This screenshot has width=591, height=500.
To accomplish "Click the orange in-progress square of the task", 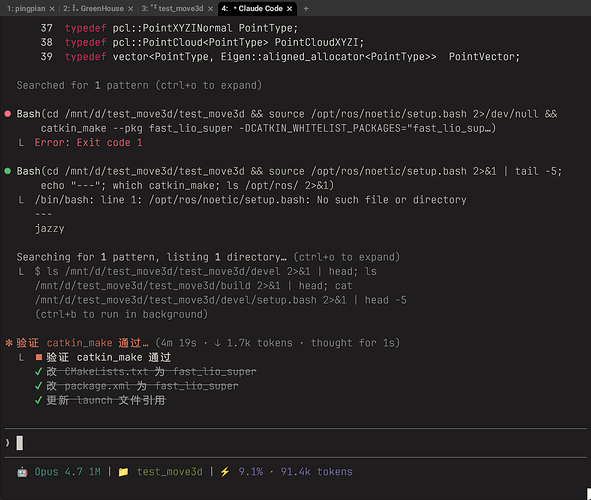I will coord(39,357).
